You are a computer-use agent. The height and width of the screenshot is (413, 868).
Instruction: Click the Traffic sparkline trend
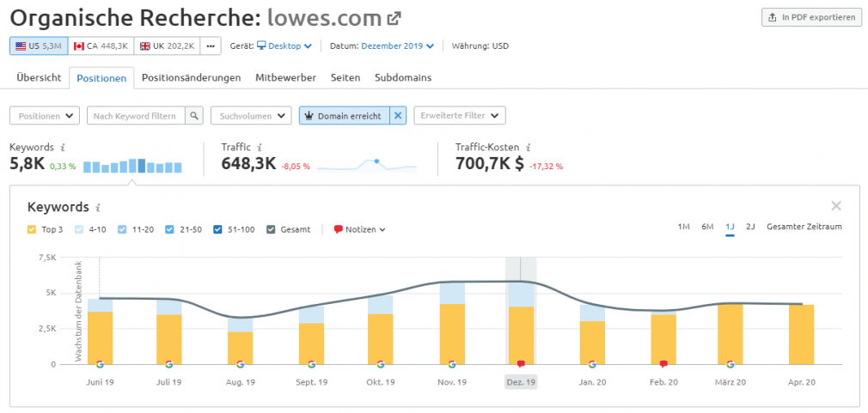(366, 165)
